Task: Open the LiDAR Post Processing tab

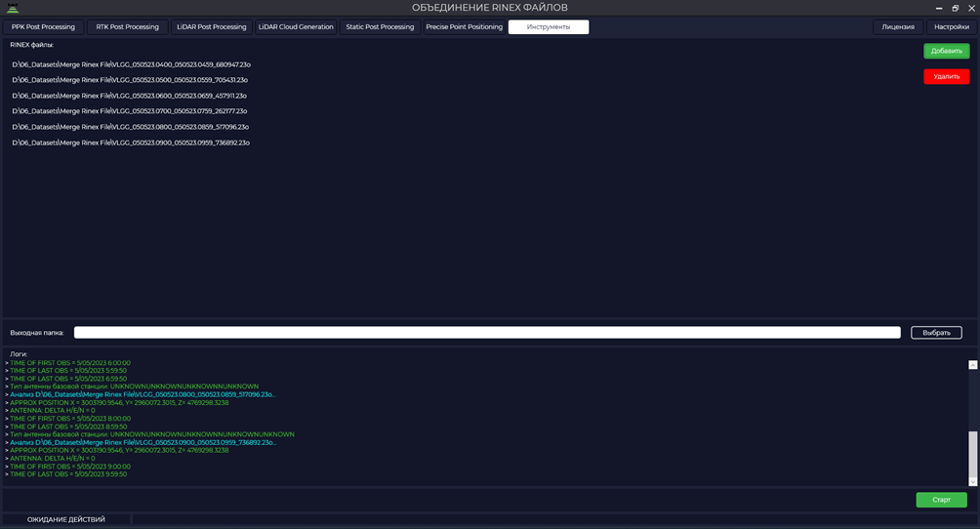Action: click(x=211, y=27)
